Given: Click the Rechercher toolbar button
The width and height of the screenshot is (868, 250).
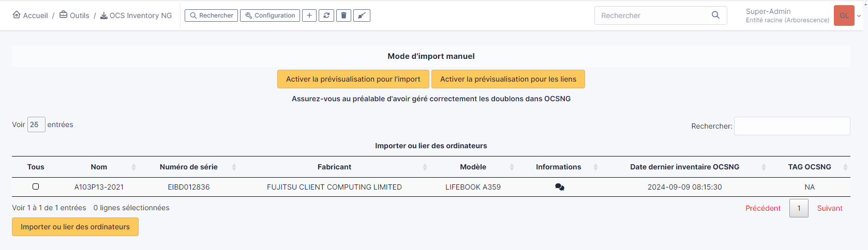Looking at the screenshot, I should tap(211, 15).
